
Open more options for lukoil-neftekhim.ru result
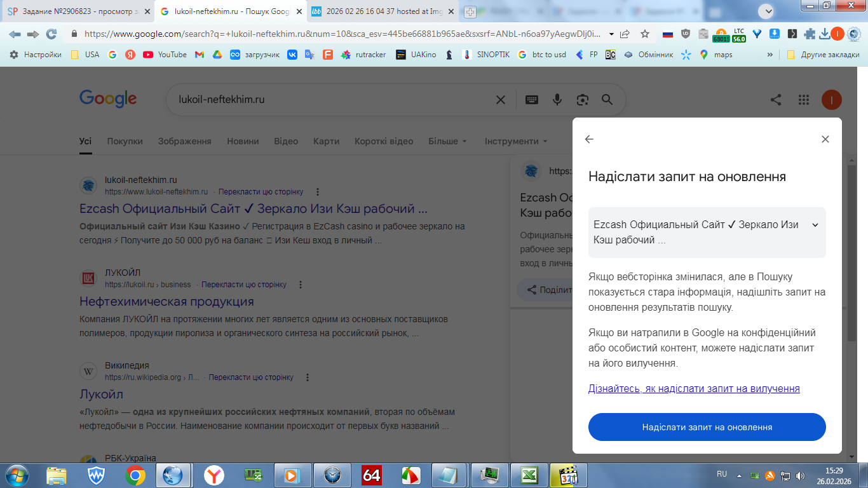pos(318,192)
